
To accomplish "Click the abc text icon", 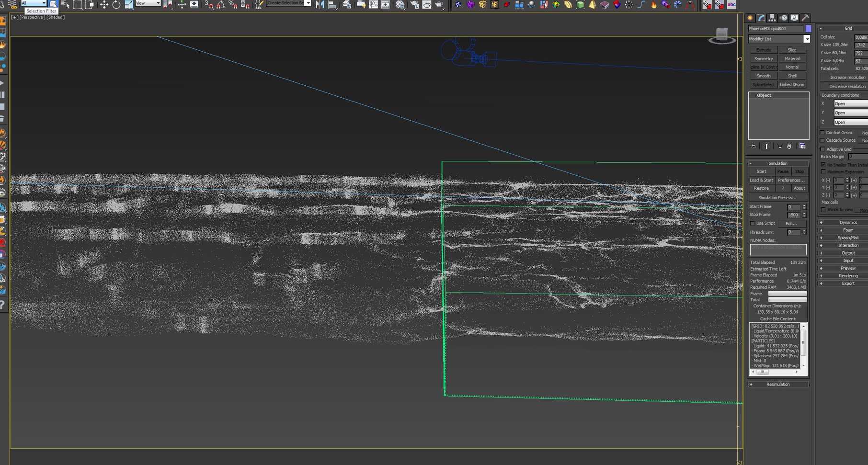I will click(x=731, y=5).
